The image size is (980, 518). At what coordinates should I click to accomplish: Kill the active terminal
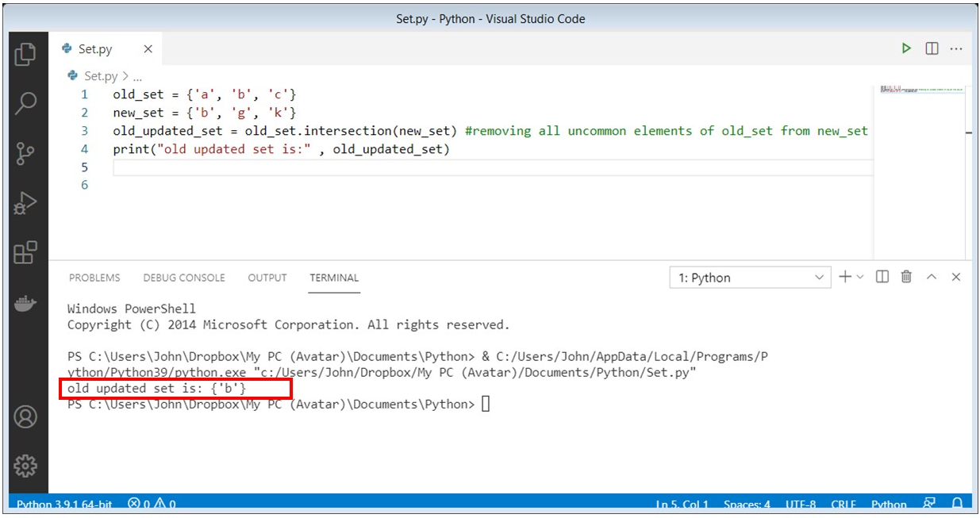click(905, 277)
